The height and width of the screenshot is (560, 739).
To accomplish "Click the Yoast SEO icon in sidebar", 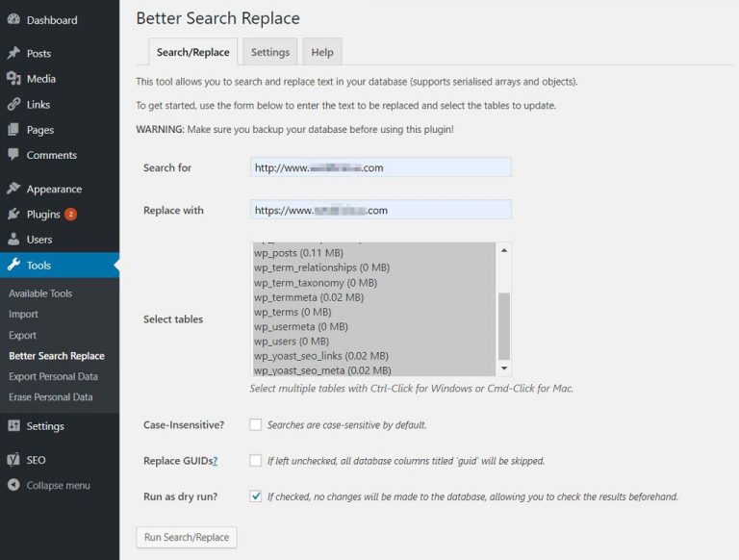I will (x=13, y=460).
